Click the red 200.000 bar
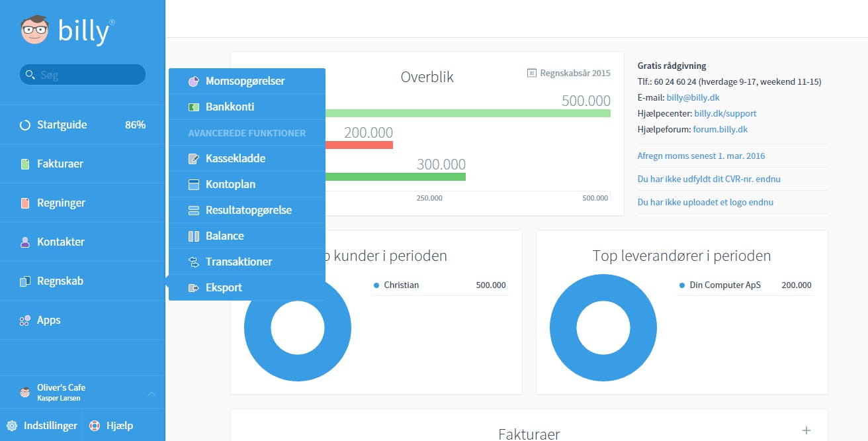This screenshot has width=868, height=441. 359,145
